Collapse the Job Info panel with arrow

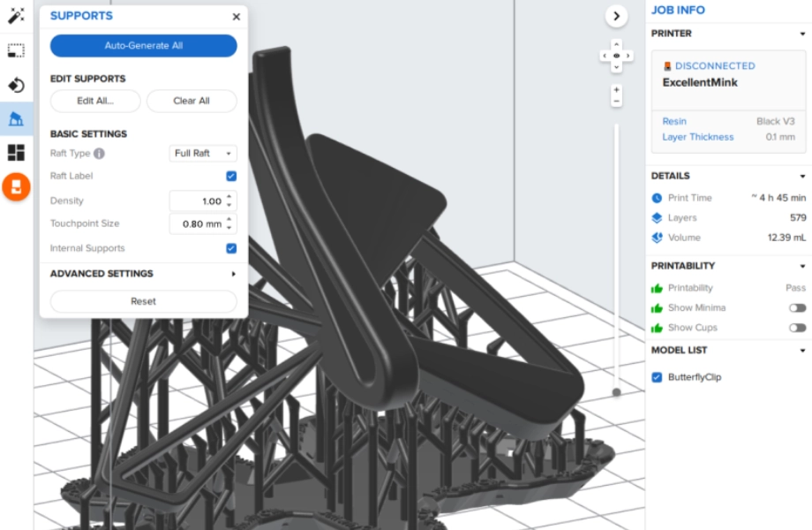pos(616,15)
